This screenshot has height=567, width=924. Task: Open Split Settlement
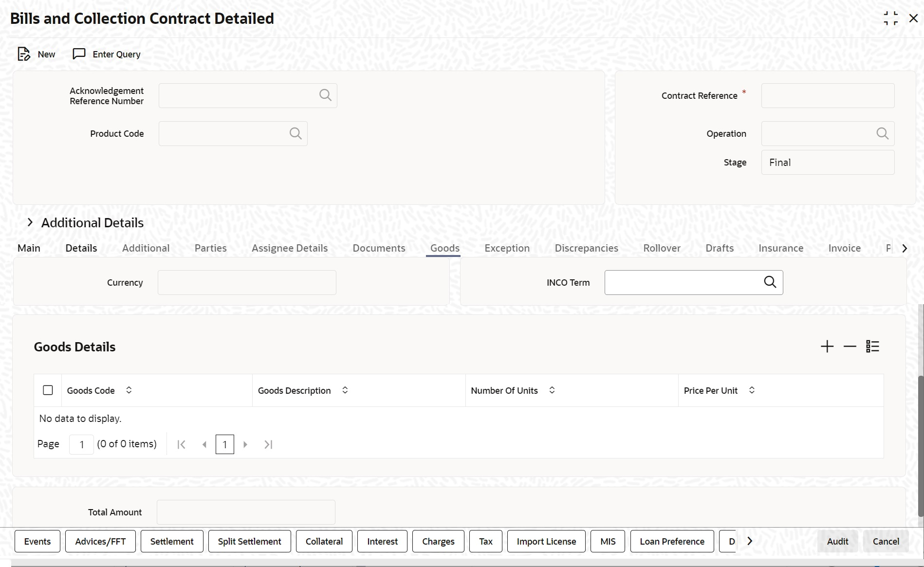click(250, 541)
